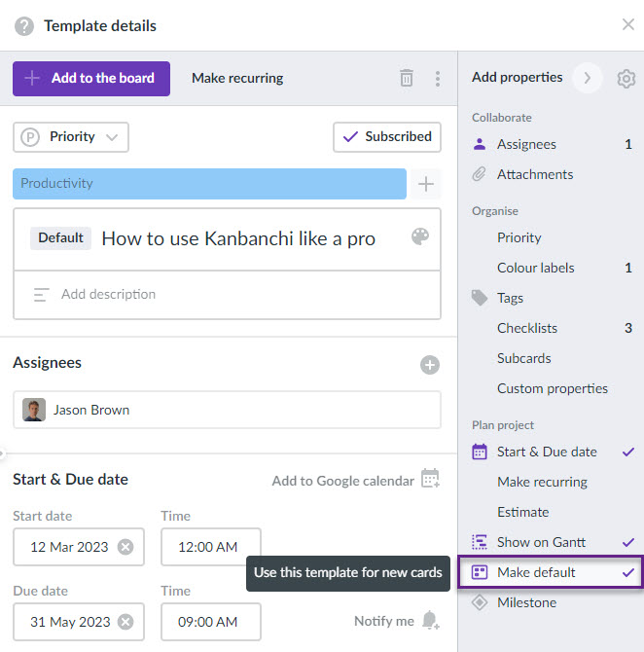Click the Milestone diamond icon
644x652 pixels.
[x=480, y=602]
